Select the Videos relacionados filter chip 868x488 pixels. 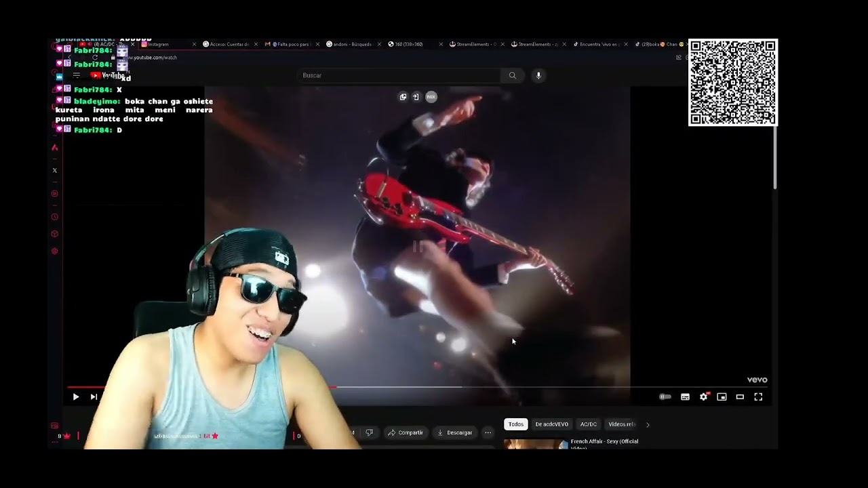point(621,424)
